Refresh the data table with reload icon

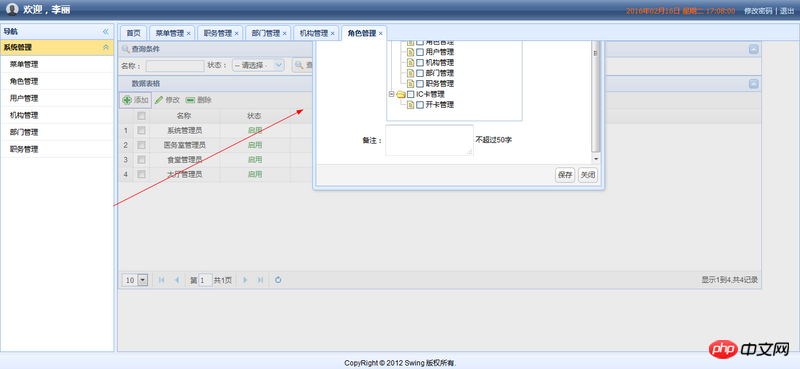[x=278, y=280]
